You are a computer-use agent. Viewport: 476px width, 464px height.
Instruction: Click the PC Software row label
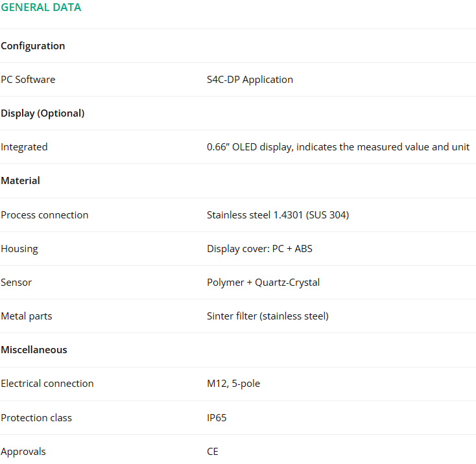[x=28, y=80]
